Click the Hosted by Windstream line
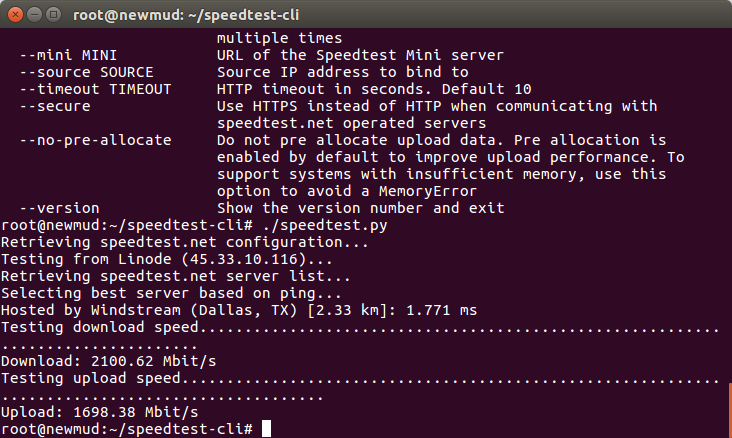Image resolution: width=732 pixels, height=438 pixels. click(239, 310)
